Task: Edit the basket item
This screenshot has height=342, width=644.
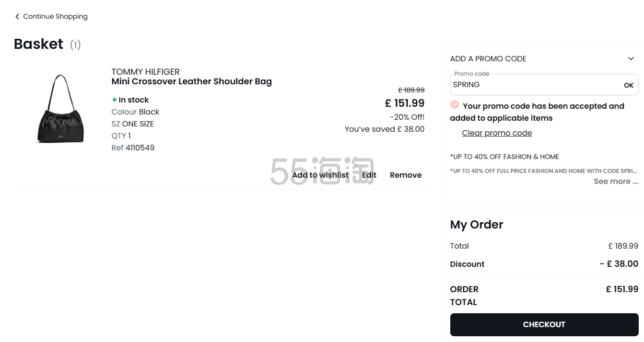Action: (369, 175)
